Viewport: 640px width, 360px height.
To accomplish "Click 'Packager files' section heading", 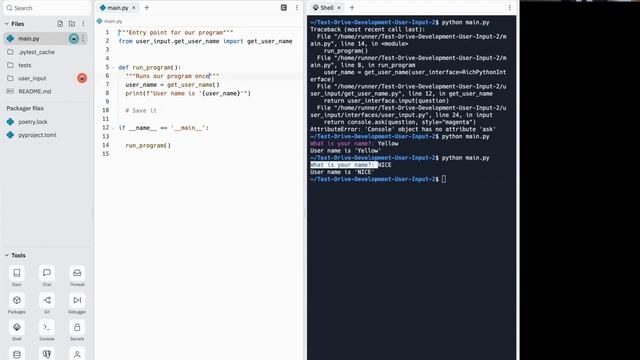I will coord(25,108).
